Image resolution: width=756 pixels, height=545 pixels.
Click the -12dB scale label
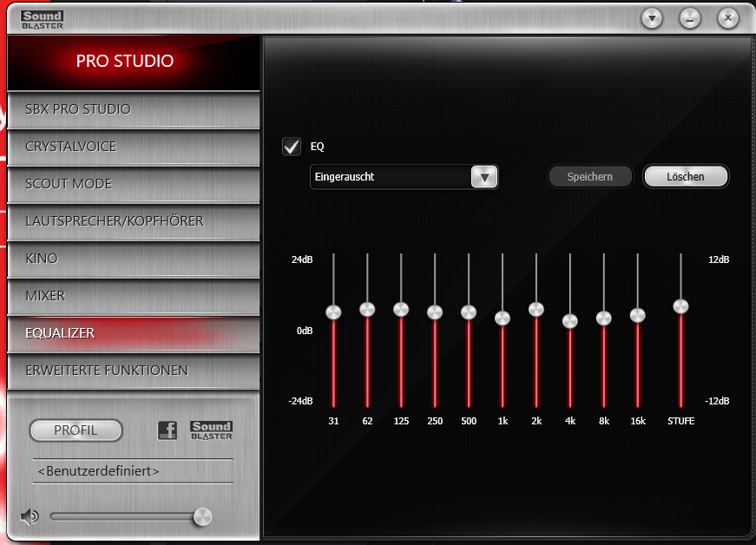pos(717,401)
